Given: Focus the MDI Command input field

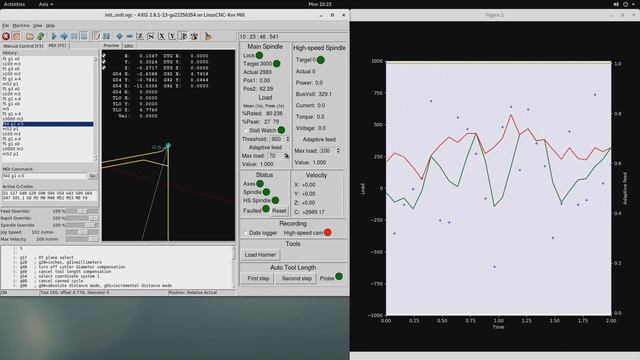Looking at the screenshot, I should click(x=44, y=176).
